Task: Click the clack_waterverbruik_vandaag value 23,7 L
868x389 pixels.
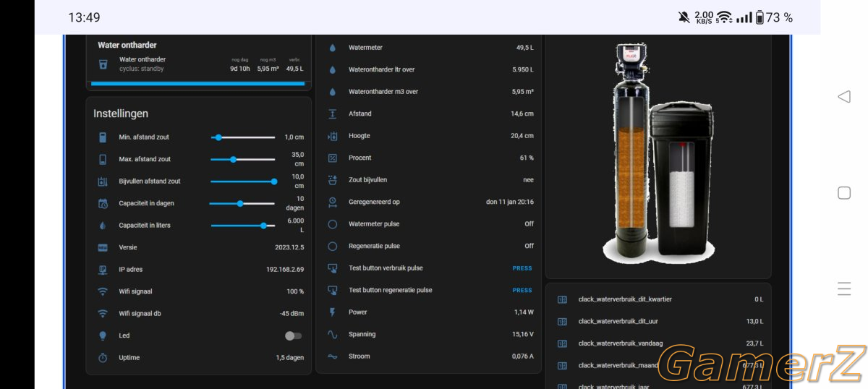Action: pos(754,343)
